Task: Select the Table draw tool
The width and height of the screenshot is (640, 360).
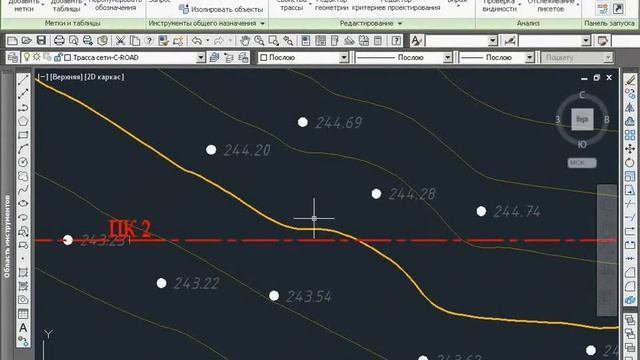Action: [x=23, y=313]
